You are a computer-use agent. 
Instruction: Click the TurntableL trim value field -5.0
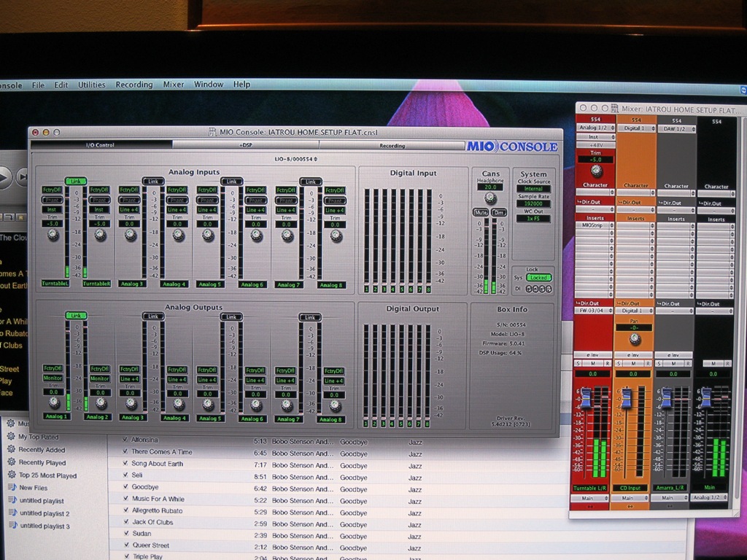(53, 224)
